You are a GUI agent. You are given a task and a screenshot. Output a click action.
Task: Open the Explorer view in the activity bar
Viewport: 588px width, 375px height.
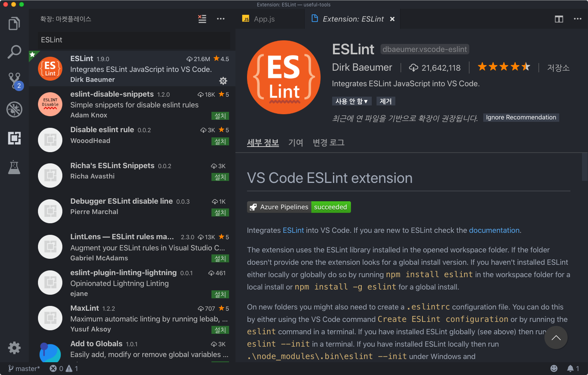[x=14, y=24]
